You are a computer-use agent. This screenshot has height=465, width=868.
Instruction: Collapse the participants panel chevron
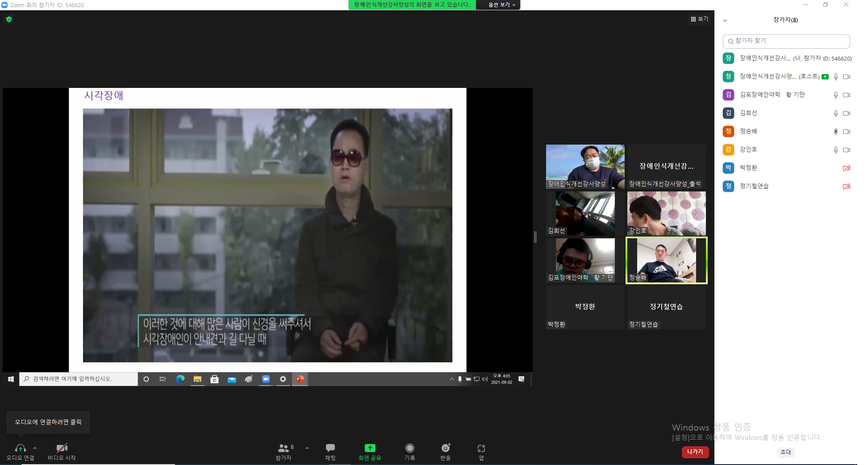click(x=725, y=21)
